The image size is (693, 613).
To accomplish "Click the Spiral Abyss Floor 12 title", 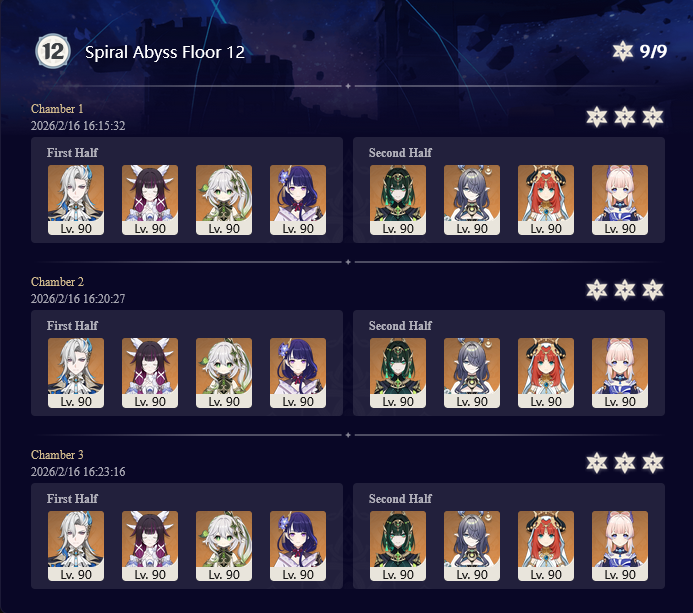I will [165, 52].
